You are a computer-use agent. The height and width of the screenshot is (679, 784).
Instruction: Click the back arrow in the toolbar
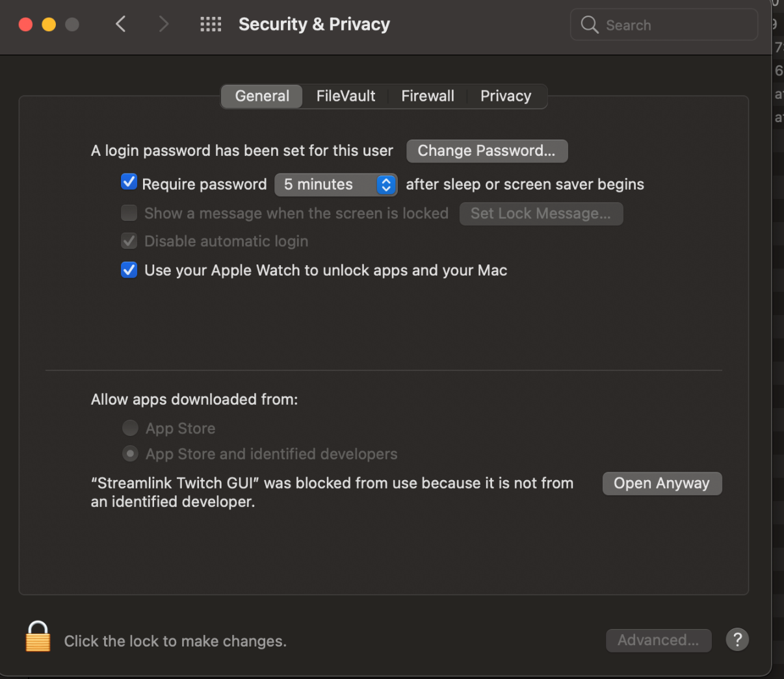[x=120, y=23]
